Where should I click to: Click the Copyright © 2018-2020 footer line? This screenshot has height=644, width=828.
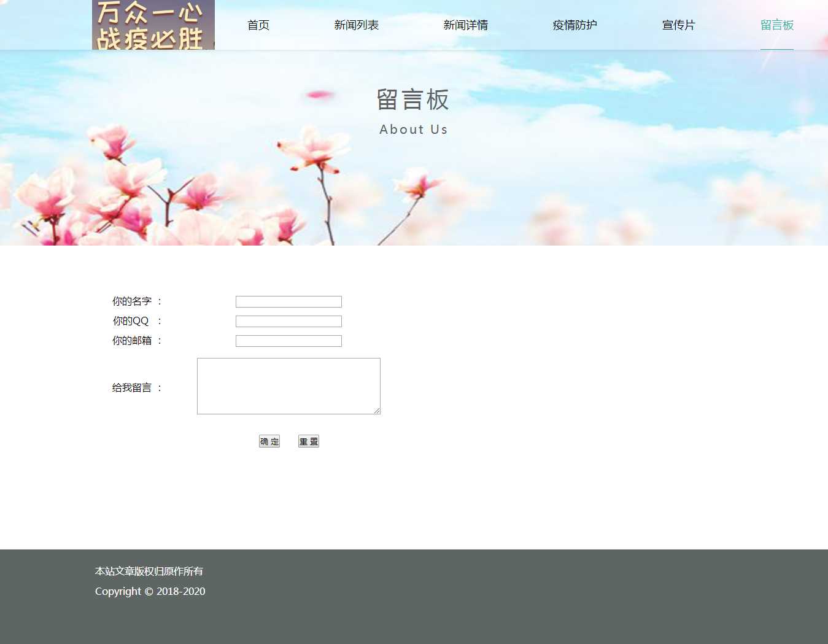click(150, 591)
